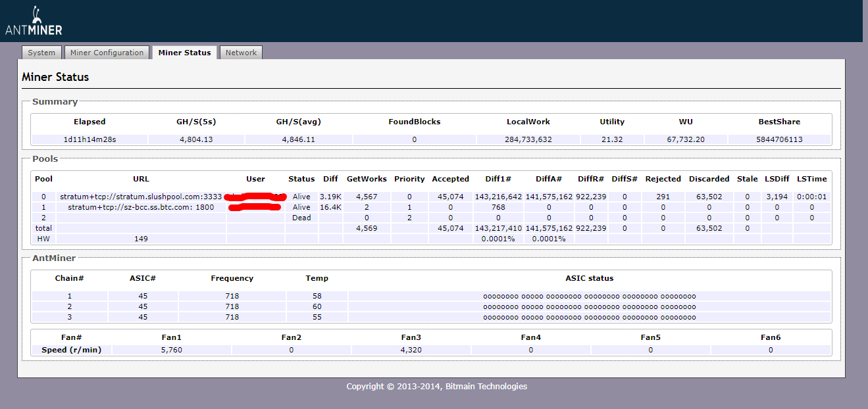
Task: Open the System tab
Action: (41, 53)
